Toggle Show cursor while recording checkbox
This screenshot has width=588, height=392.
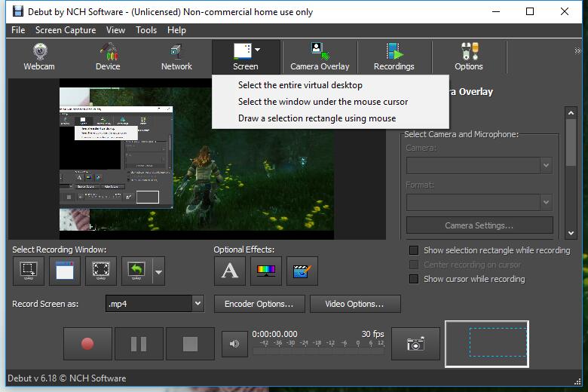pos(413,279)
